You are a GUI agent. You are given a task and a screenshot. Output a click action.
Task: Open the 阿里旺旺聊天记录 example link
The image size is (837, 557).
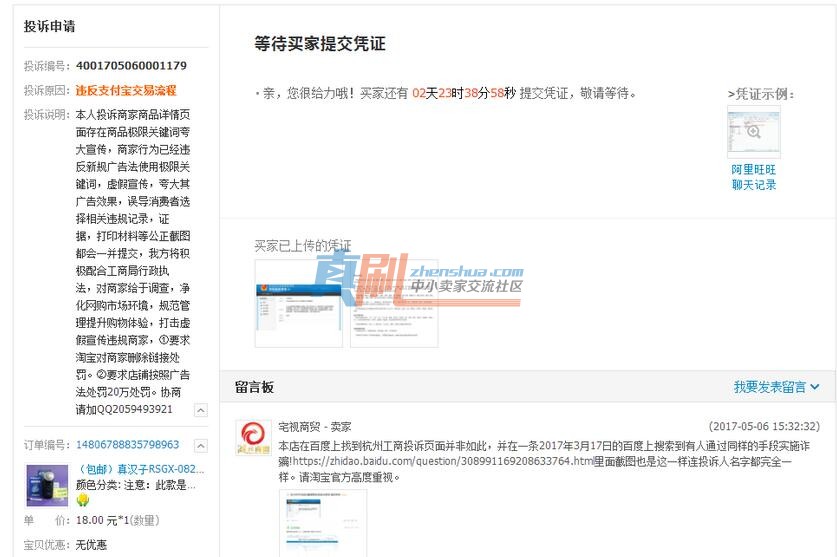[x=753, y=177]
